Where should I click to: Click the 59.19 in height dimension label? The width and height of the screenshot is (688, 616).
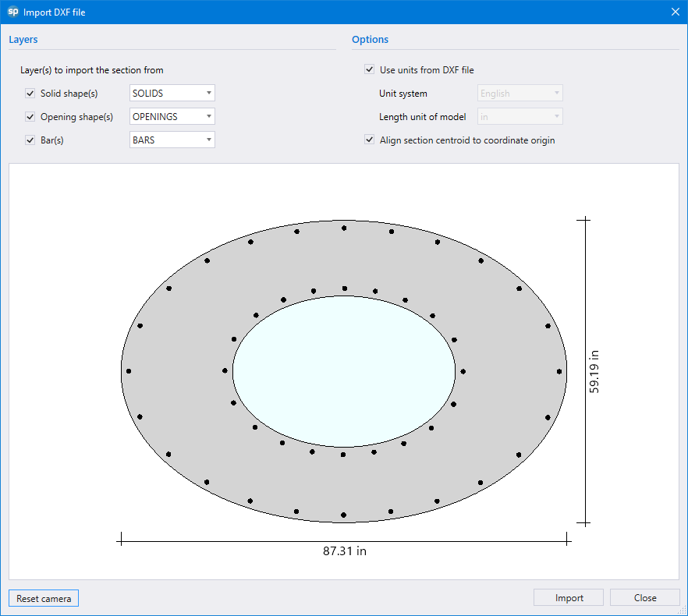[x=594, y=371]
